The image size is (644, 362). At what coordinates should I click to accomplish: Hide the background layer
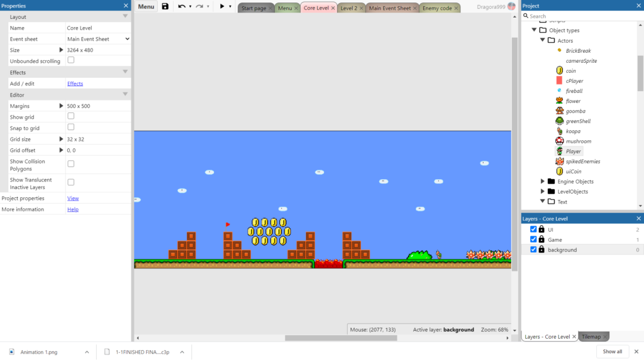click(x=533, y=250)
